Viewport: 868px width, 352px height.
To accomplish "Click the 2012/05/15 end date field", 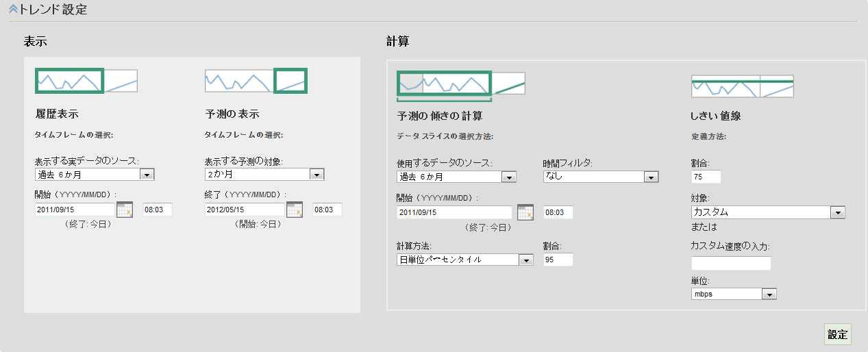I will (245, 210).
